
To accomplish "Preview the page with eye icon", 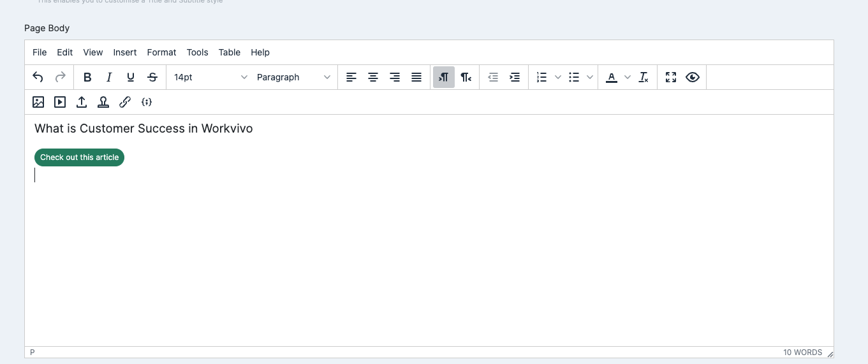I will click(693, 77).
